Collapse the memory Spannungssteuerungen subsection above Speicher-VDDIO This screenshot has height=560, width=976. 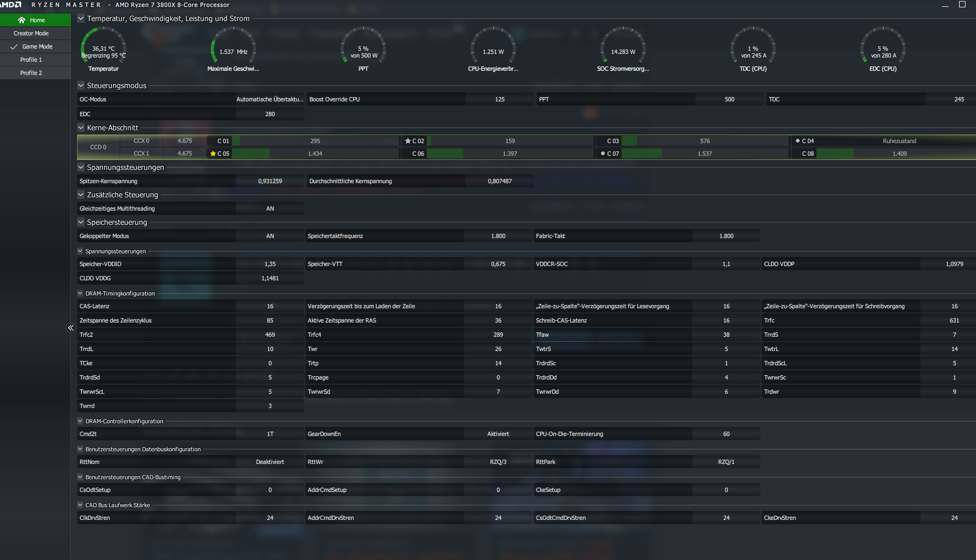click(80, 251)
